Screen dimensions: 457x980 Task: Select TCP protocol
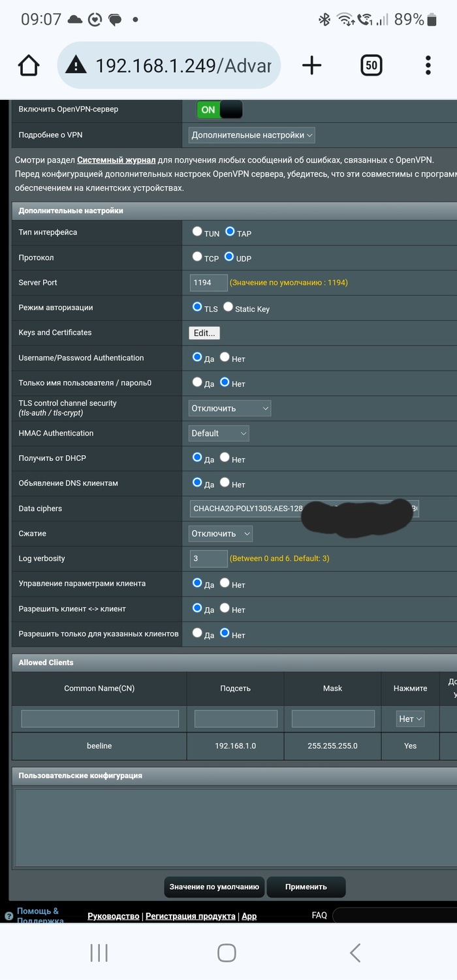tap(197, 257)
